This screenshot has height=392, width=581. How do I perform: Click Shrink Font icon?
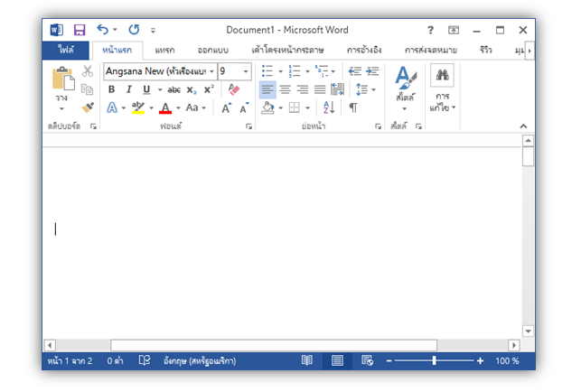(x=244, y=107)
